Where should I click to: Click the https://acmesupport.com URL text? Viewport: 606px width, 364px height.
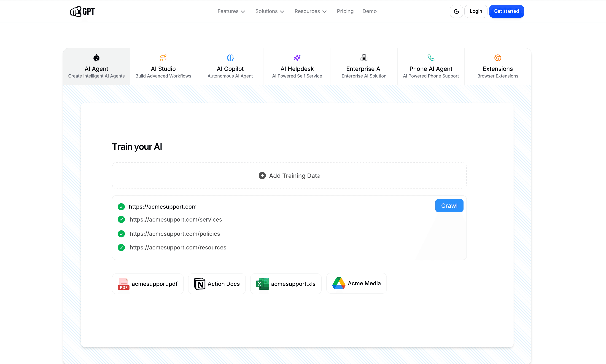[x=163, y=207]
